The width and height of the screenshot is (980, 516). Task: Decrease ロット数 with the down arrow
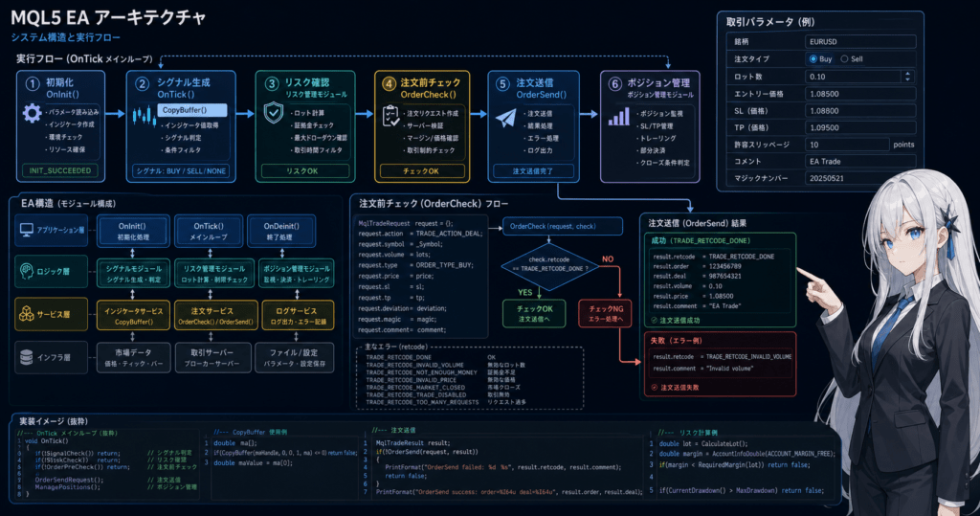[x=908, y=79]
